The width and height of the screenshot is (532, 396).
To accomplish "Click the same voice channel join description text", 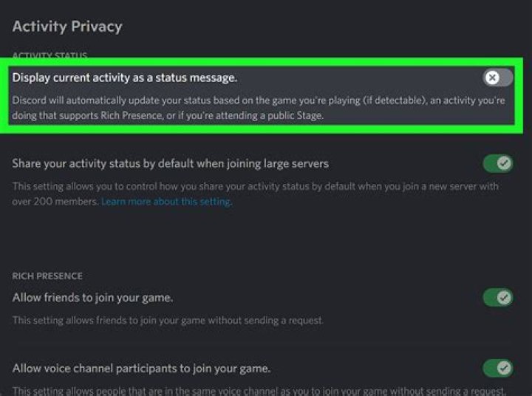I will click(x=259, y=390).
